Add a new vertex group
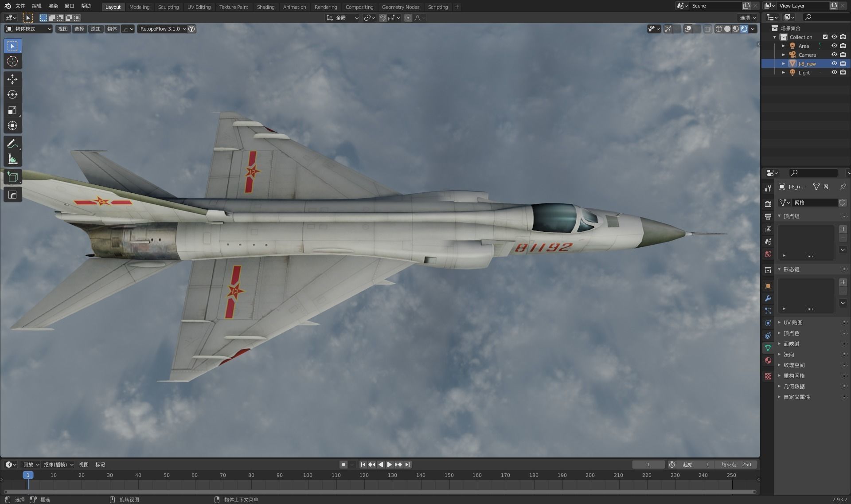Image resolution: width=851 pixels, height=504 pixels. 843,229
